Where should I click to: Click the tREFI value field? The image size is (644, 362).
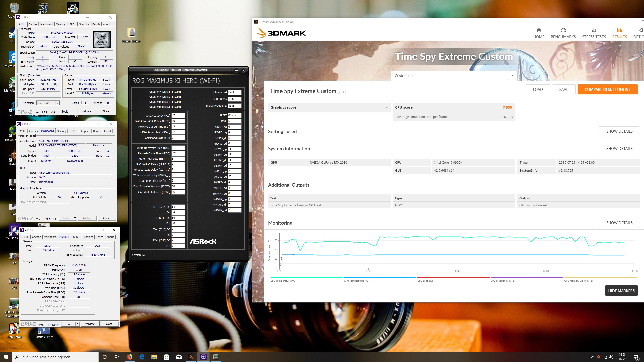tap(234, 115)
